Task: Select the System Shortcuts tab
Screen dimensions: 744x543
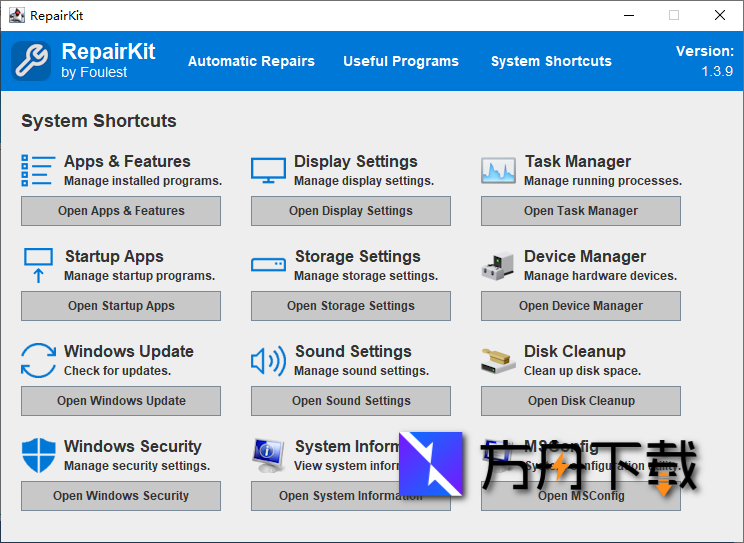Action: pos(551,61)
